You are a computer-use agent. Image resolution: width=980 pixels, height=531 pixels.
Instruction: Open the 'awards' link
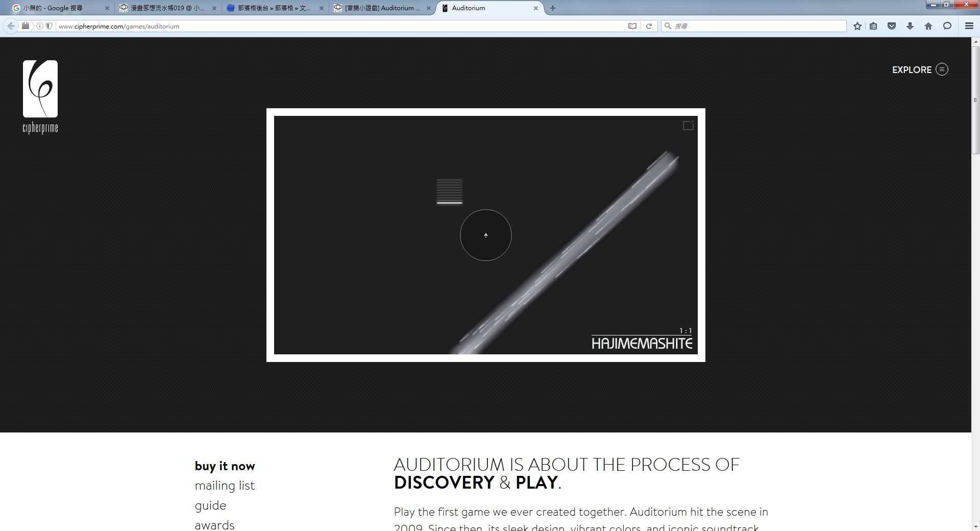(x=214, y=525)
